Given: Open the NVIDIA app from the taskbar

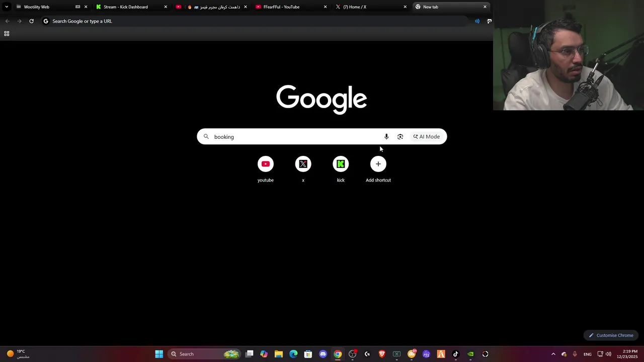Looking at the screenshot, I should (470, 354).
